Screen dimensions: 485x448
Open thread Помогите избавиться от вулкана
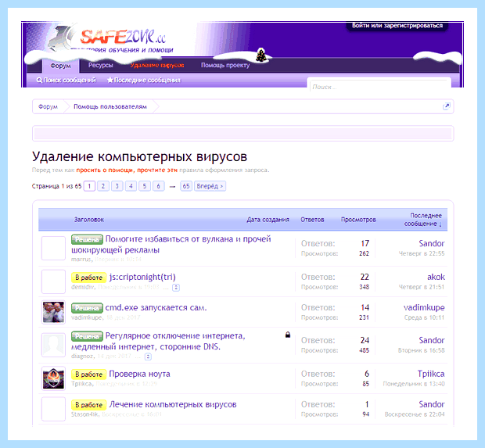coord(171,244)
